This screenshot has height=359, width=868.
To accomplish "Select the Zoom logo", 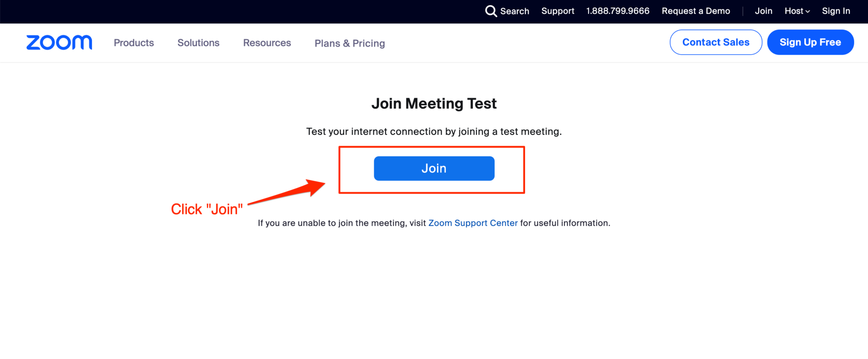I will click(x=59, y=42).
